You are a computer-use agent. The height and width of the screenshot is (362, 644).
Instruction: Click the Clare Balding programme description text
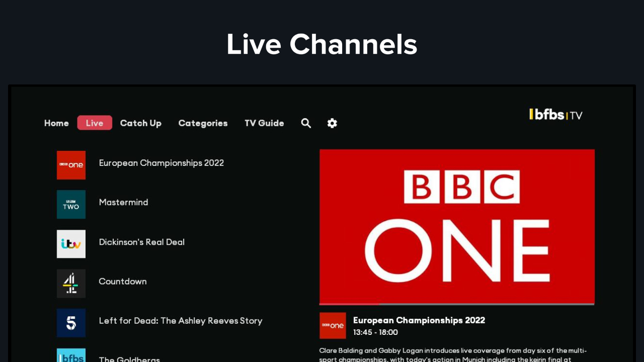click(x=453, y=355)
